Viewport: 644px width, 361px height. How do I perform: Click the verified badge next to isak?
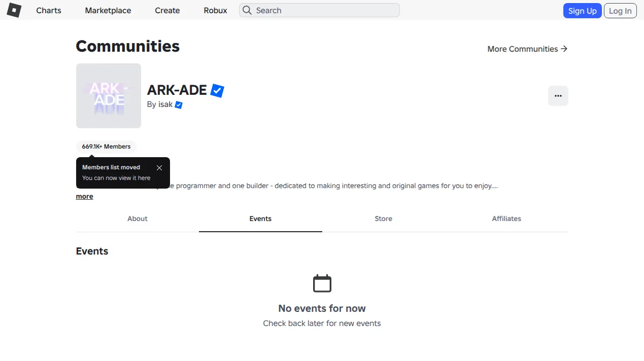[179, 105]
